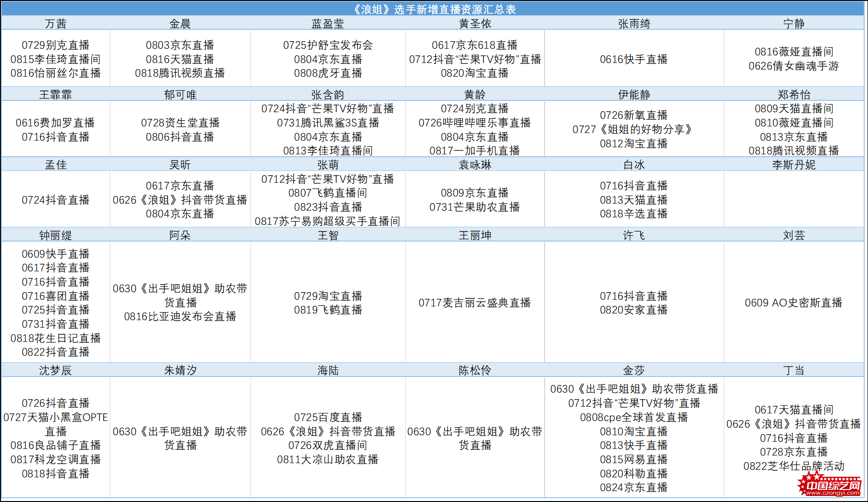Select the 孟佳 header cell
This screenshot has width=868, height=502.
point(56,165)
